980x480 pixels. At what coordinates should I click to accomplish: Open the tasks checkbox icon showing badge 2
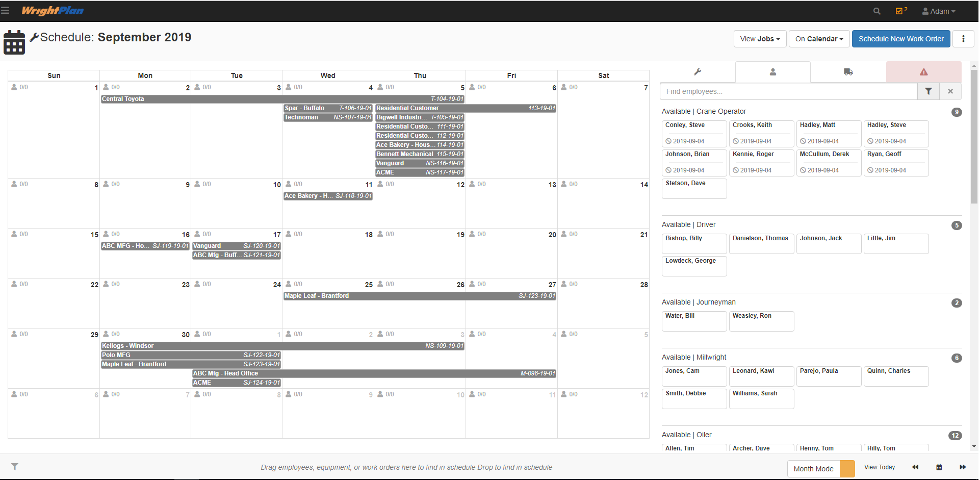900,11
